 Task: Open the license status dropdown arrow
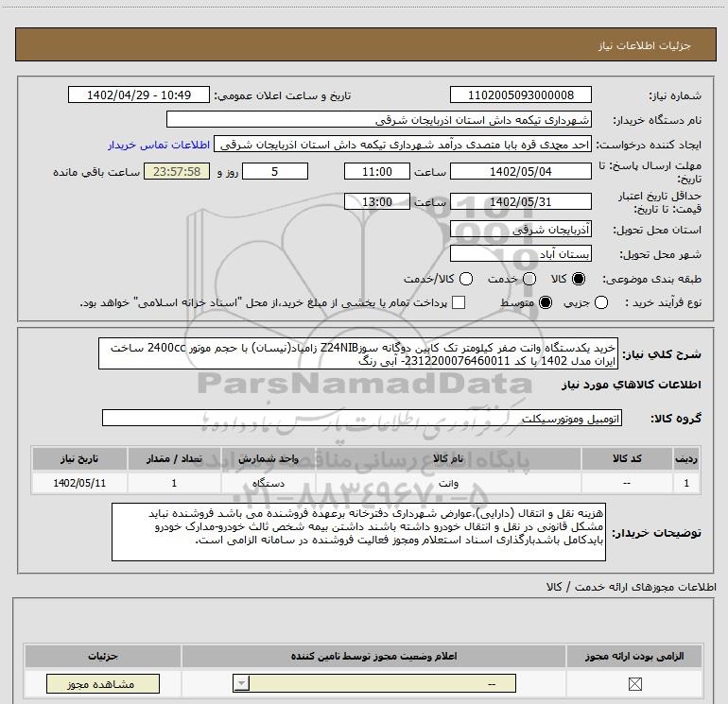[x=241, y=683]
